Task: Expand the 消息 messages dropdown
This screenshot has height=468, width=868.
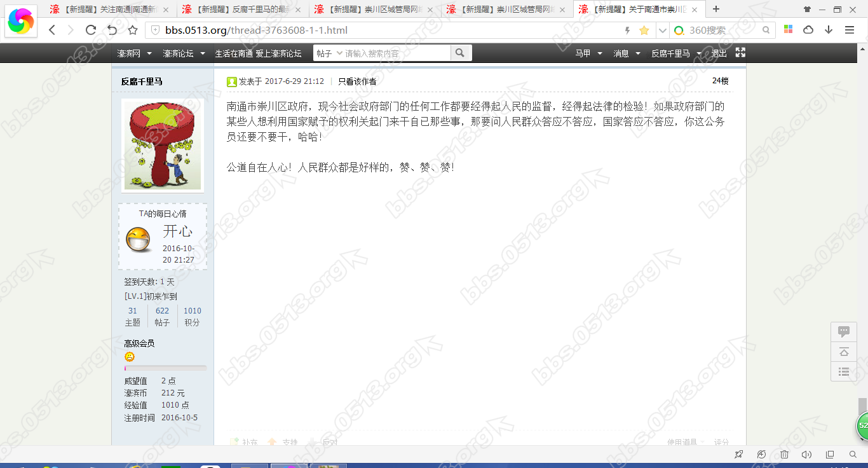Action: pos(627,53)
